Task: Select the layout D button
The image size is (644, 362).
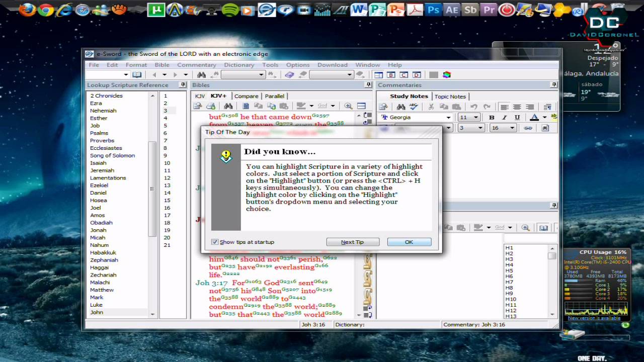Action: point(416,75)
